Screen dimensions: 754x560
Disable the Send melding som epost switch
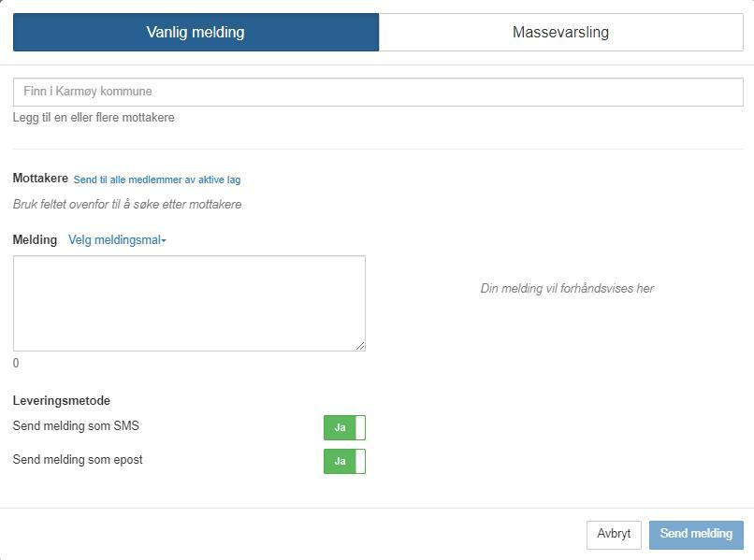click(x=344, y=461)
